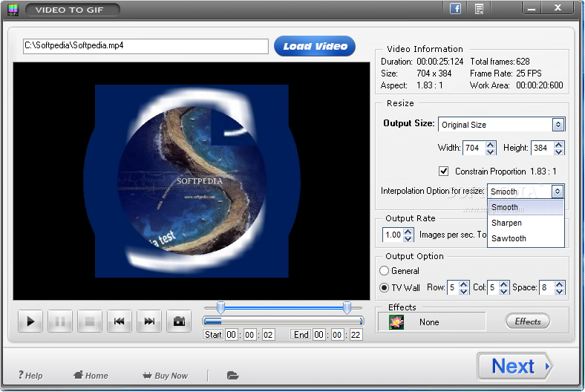Toggle Constrain Proportion checkbox

point(443,171)
